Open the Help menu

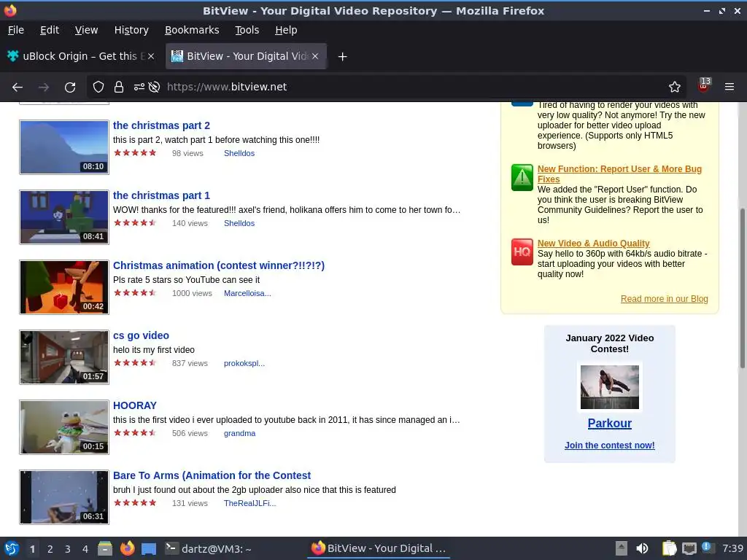tap(286, 30)
